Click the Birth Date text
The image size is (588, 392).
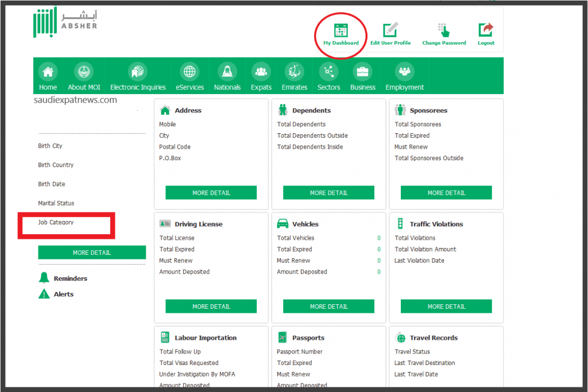tap(51, 184)
